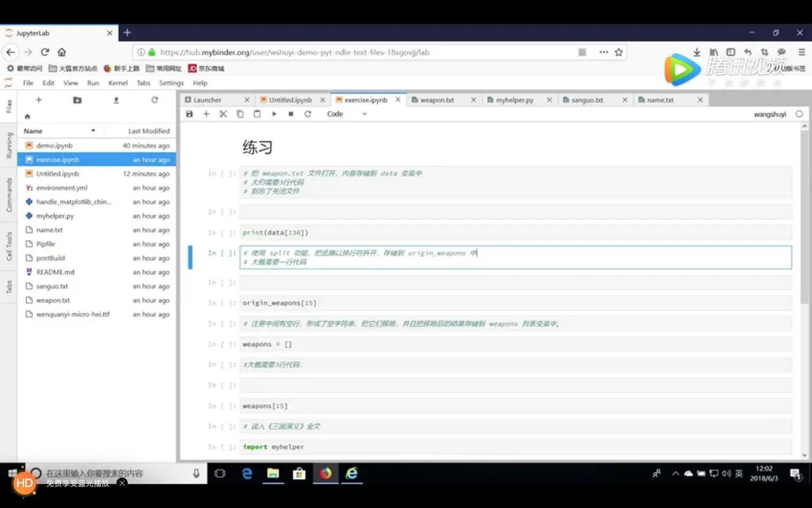The image size is (812, 508).
Task: Show hidden system tray icons
Action: tap(675, 473)
